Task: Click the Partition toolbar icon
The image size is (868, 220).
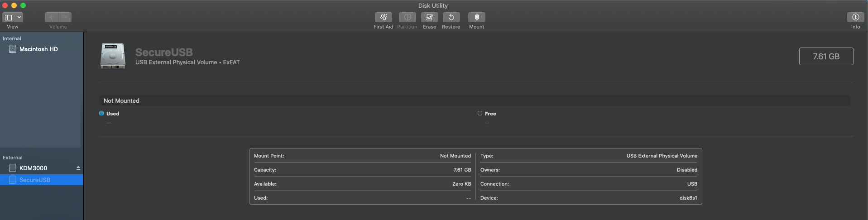Action: tap(407, 17)
